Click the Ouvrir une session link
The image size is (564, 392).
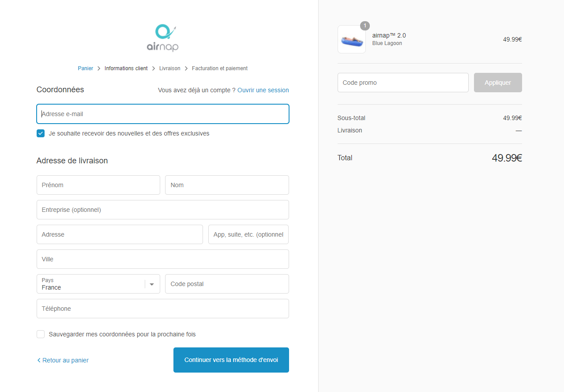tap(263, 90)
